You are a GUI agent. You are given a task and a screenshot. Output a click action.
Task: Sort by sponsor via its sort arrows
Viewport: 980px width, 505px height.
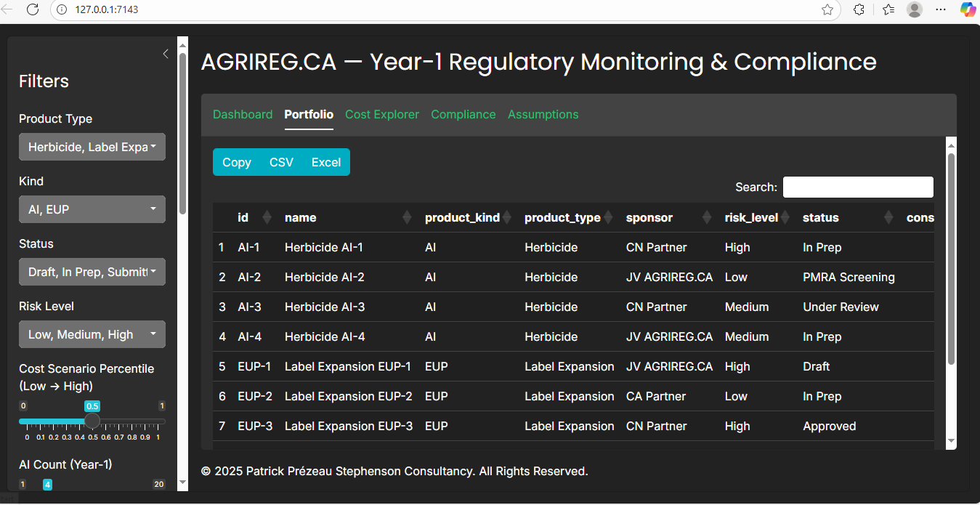tap(706, 217)
